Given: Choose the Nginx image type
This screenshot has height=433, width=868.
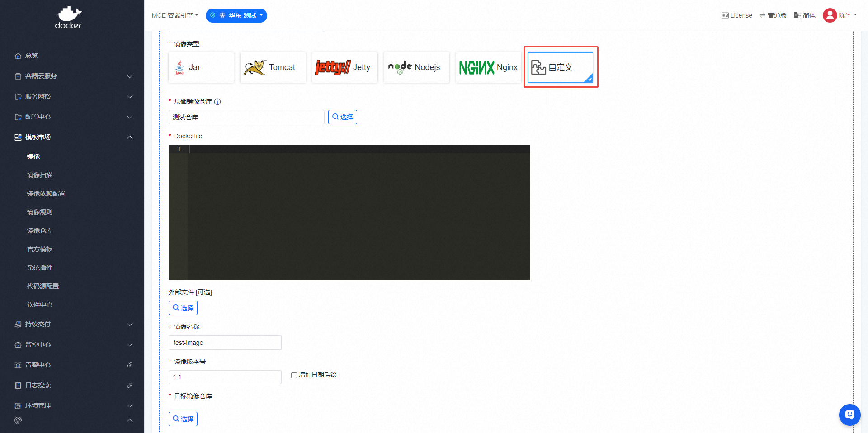Looking at the screenshot, I should [x=488, y=67].
